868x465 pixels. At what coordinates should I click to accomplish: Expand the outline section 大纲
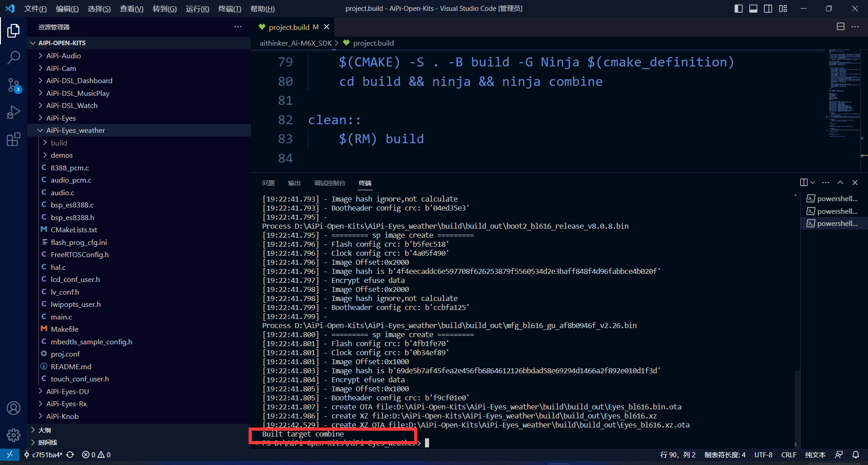139,430
